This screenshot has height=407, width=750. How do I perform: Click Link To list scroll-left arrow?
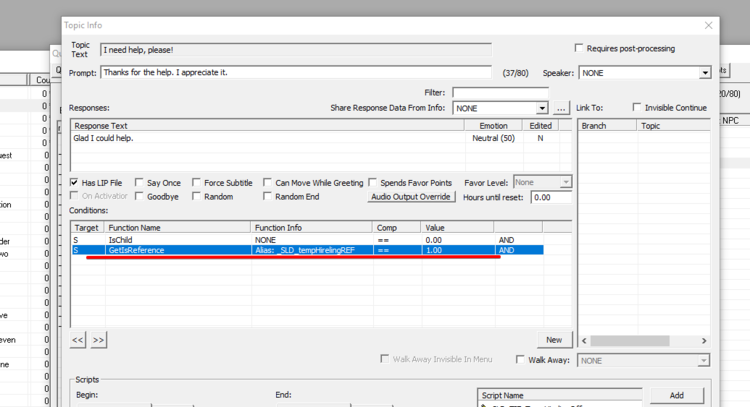coord(584,341)
